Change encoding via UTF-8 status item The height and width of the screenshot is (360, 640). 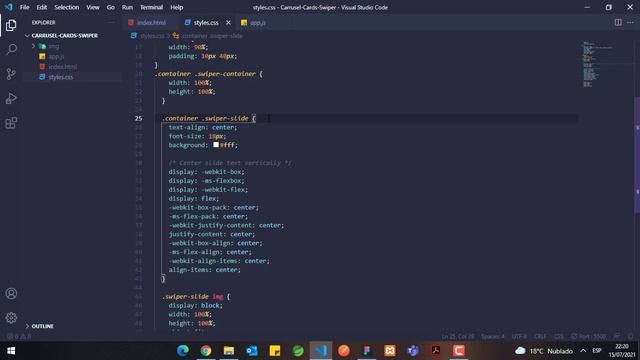pos(519,336)
